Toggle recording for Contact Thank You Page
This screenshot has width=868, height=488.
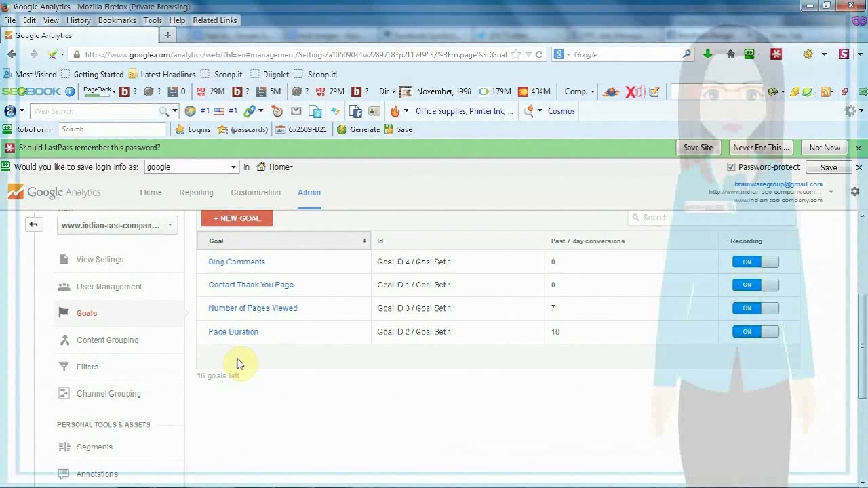[x=755, y=285]
